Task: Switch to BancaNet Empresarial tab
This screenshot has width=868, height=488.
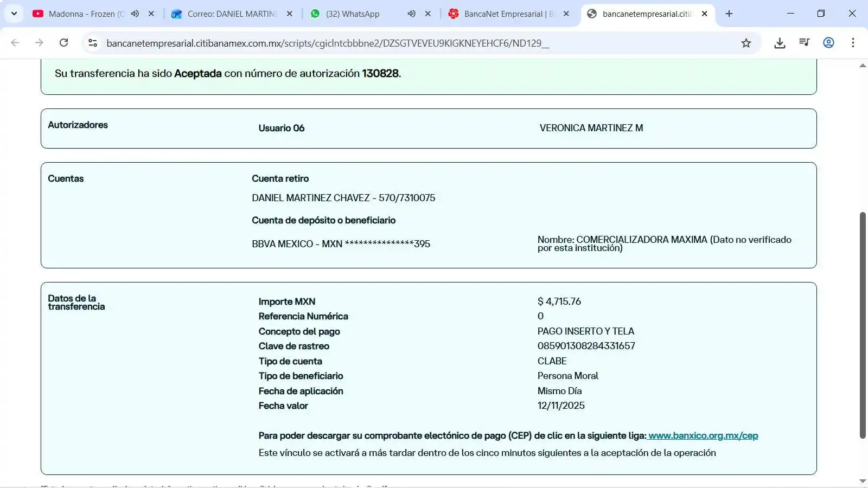Action: [x=505, y=14]
